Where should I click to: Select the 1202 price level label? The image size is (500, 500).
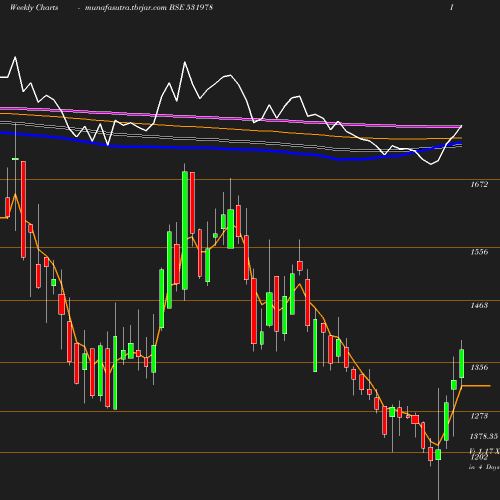pyautogui.click(x=479, y=457)
